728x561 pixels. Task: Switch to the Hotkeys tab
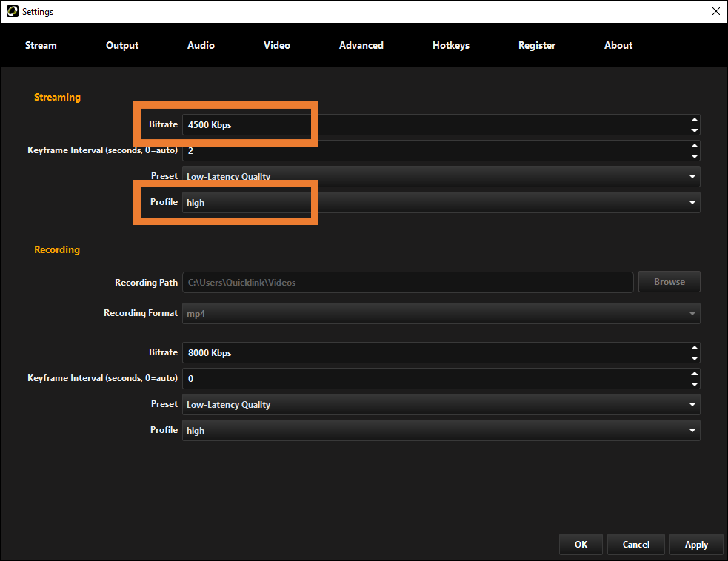coord(451,45)
